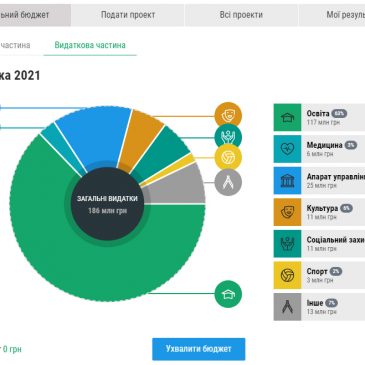Select the Спорт ball icon in the legend
365x365 pixels.
coord(287,275)
